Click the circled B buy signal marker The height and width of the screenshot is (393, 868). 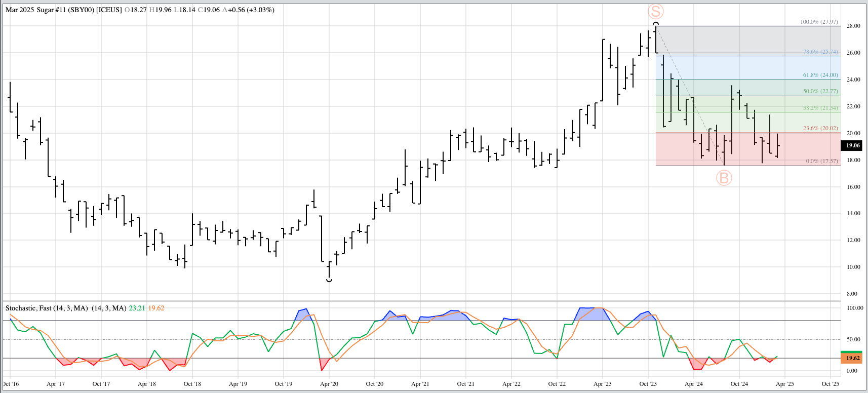click(724, 178)
